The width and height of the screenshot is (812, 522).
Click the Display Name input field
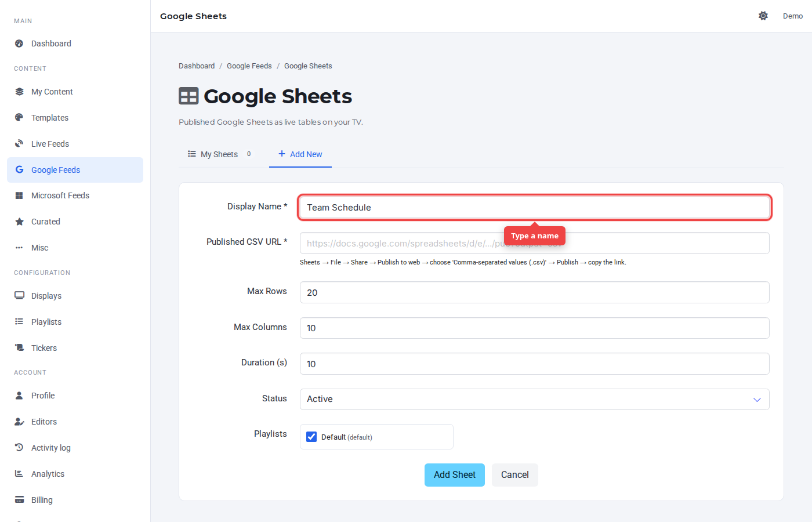(x=534, y=208)
